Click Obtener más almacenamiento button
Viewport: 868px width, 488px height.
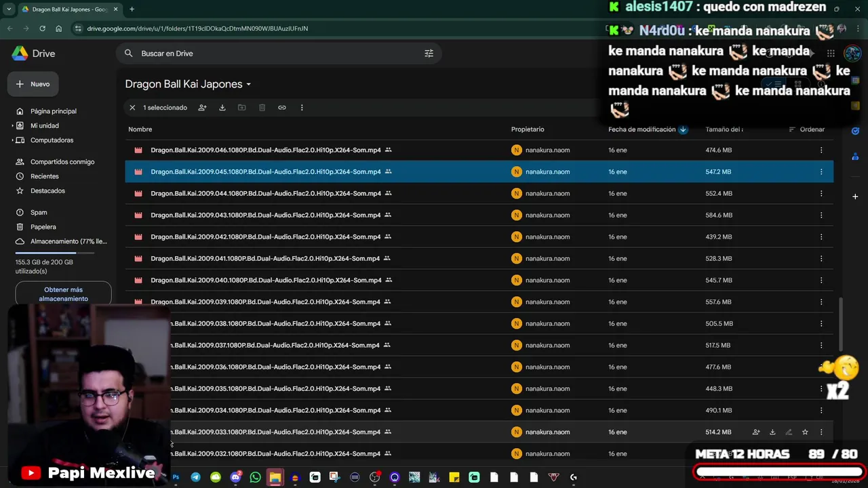pos(64,294)
